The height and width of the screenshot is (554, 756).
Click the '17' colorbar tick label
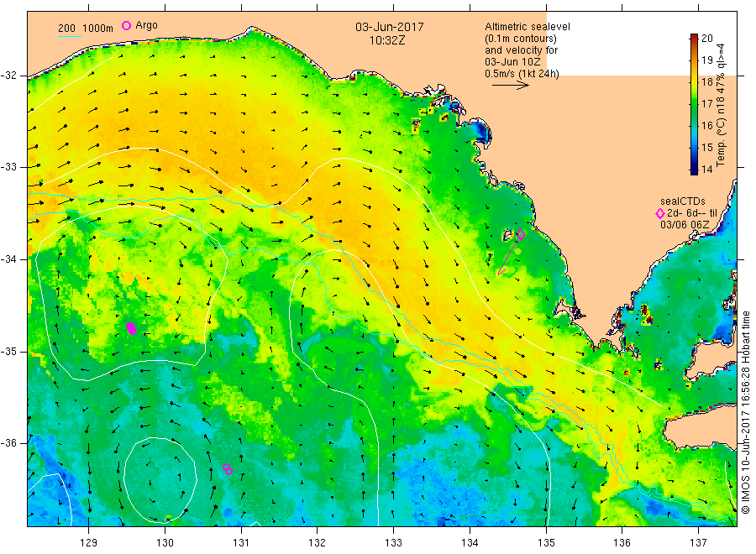point(706,103)
